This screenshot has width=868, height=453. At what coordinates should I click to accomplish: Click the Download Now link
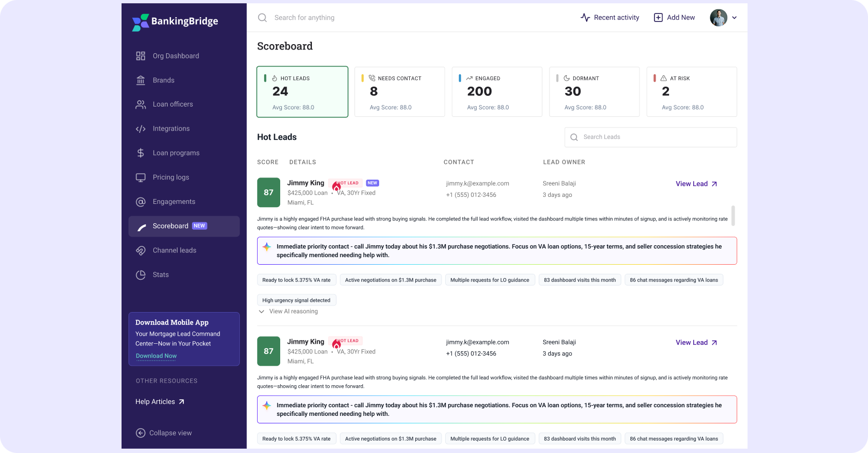pyautogui.click(x=156, y=356)
